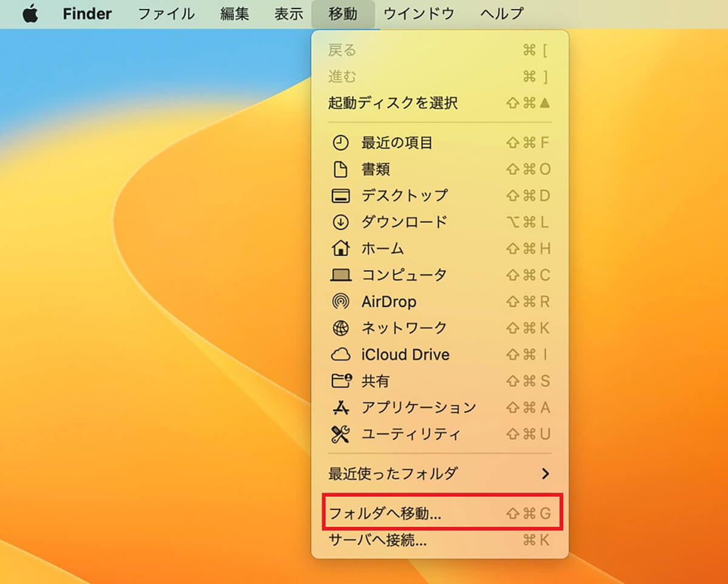The image size is (728, 584).
Task: Select アプリケーション text entry
Action: coord(419,407)
